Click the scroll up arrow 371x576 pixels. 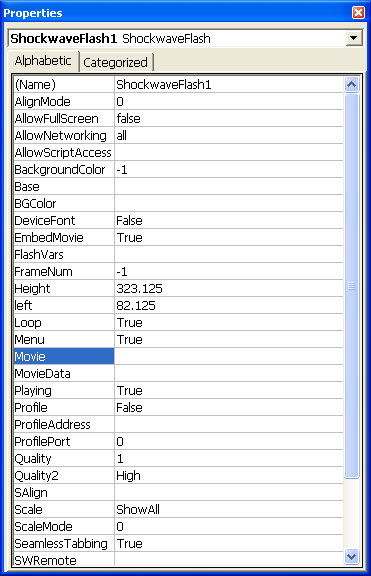tap(352, 85)
